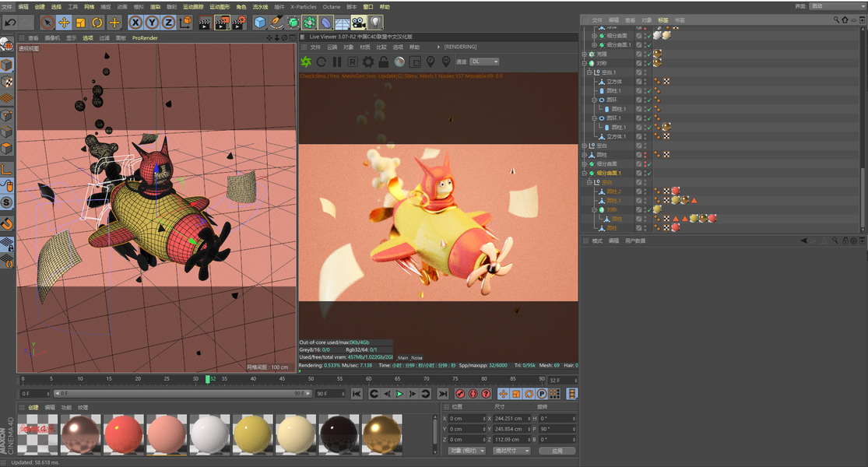Toggle the Z axis lock
868x467 pixels.
169,22
